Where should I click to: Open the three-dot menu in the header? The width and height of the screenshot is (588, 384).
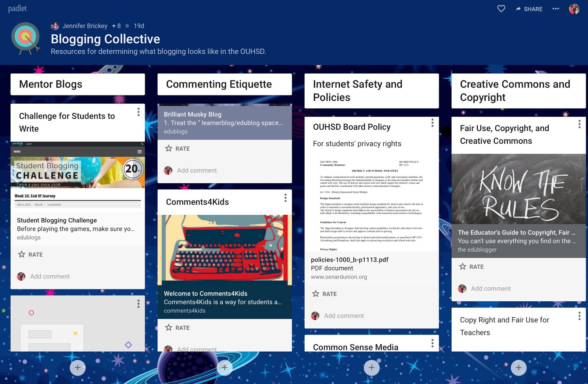tap(556, 8)
